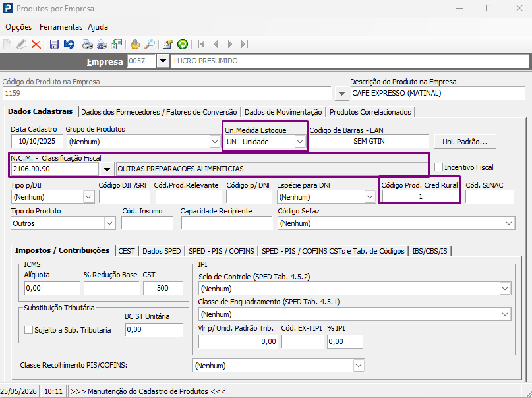The image size is (532, 398).
Task: Click the magnifying glass search icon
Action: coord(150,44)
